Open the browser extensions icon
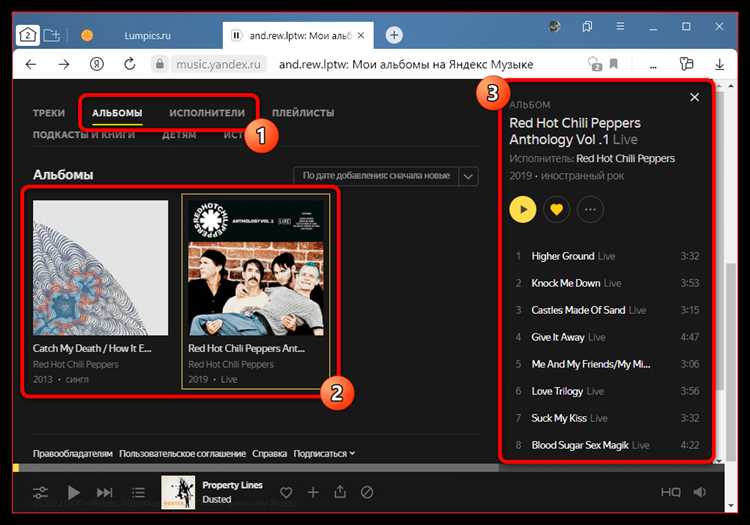Screen dimensions: 750x525 pyautogui.click(x=686, y=64)
